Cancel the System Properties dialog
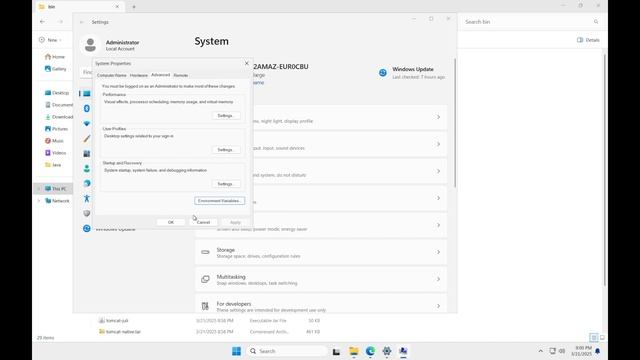This screenshot has width=640, height=360. click(203, 222)
